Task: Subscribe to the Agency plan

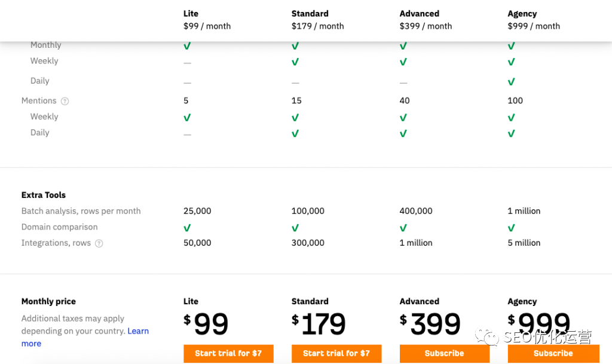Action: click(553, 353)
